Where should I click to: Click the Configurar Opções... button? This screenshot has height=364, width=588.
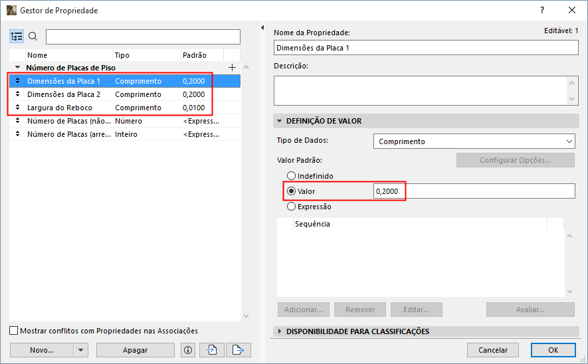tap(516, 160)
